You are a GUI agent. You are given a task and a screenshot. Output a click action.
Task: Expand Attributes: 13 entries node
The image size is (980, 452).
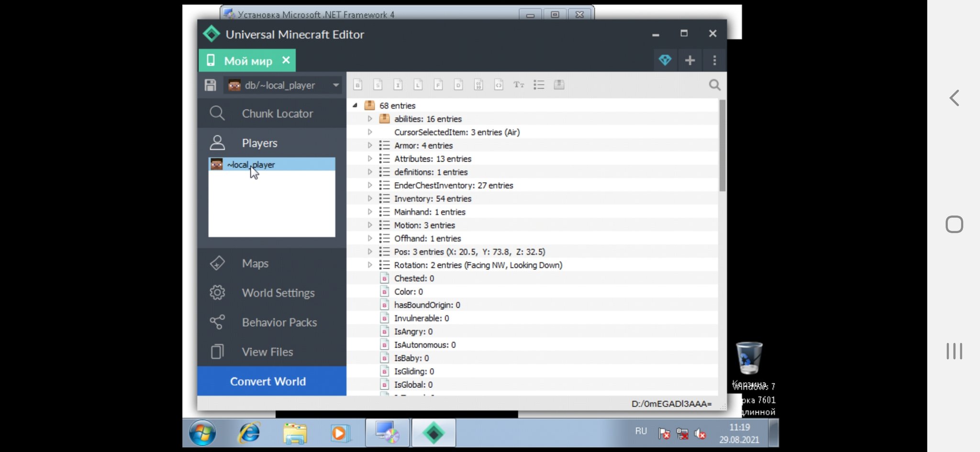click(x=370, y=158)
